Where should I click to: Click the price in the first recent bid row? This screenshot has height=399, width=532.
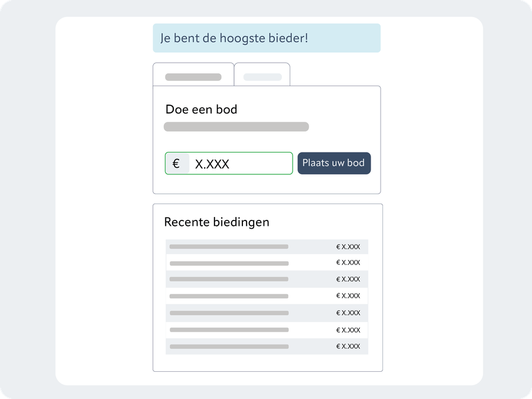348,246
